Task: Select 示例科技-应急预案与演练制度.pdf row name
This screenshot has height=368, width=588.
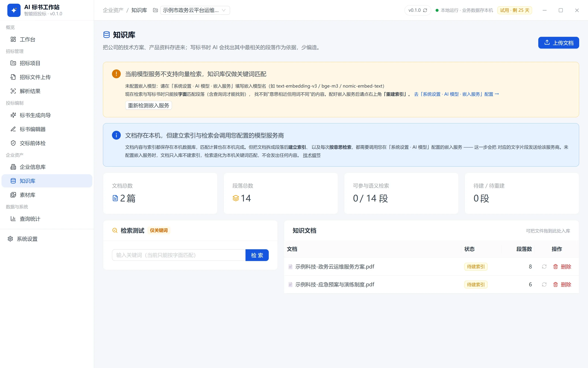Action: click(335, 284)
